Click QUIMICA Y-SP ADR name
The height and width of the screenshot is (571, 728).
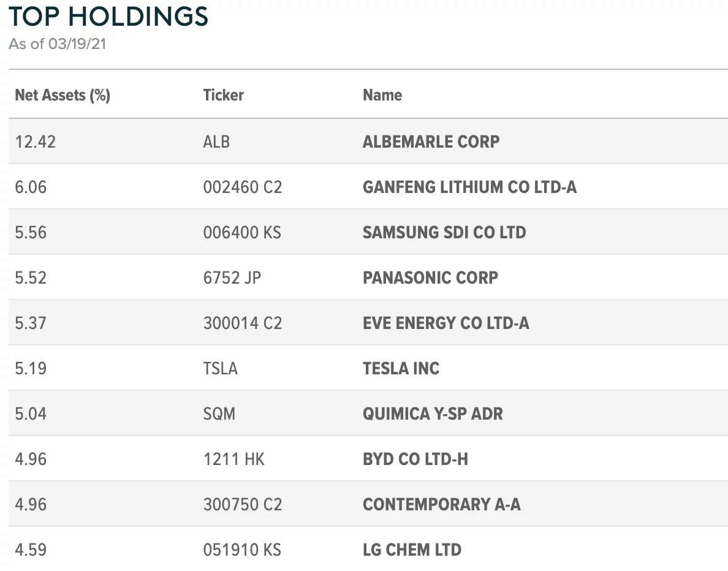click(x=433, y=414)
